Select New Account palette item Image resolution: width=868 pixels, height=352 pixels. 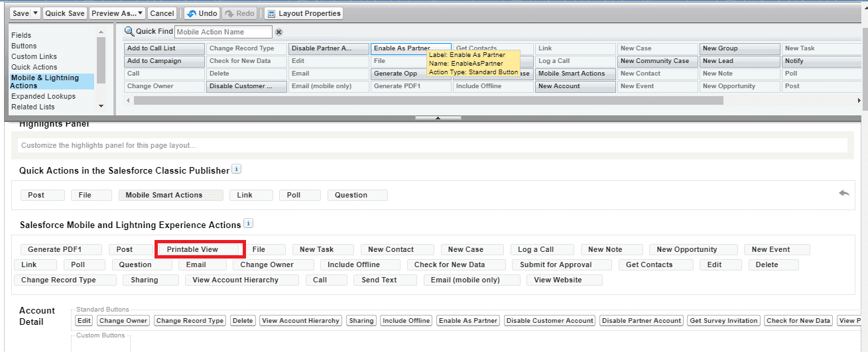(x=575, y=86)
